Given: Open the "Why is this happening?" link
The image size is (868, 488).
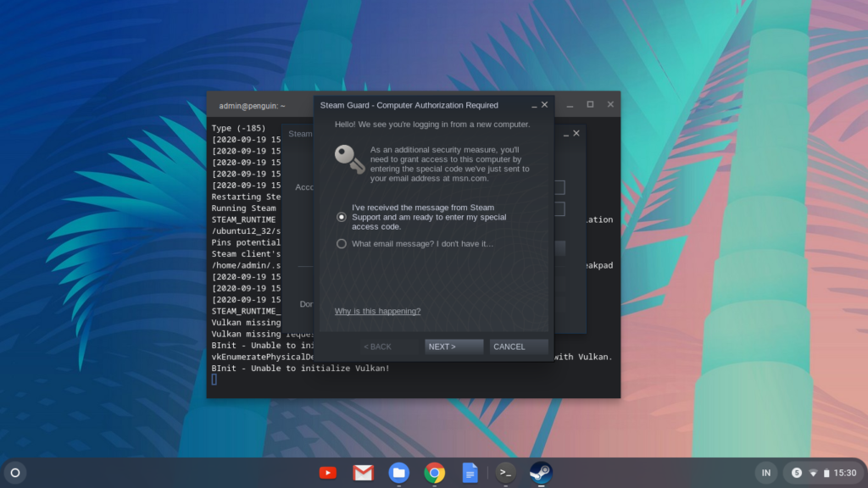Looking at the screenshot, I should (377, 311).
